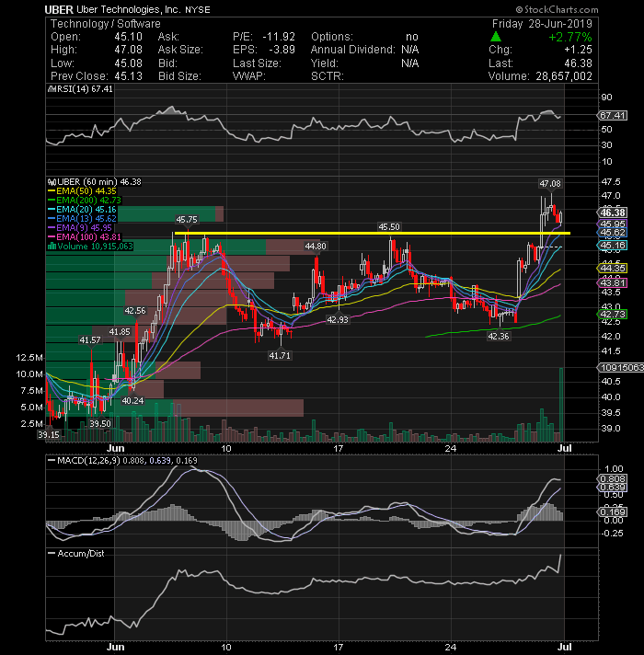The width and height of the screenshot is (644, 655).
Task: Click the 44.35 yellow tag on right axis
Action: click(x=613, y=269)
